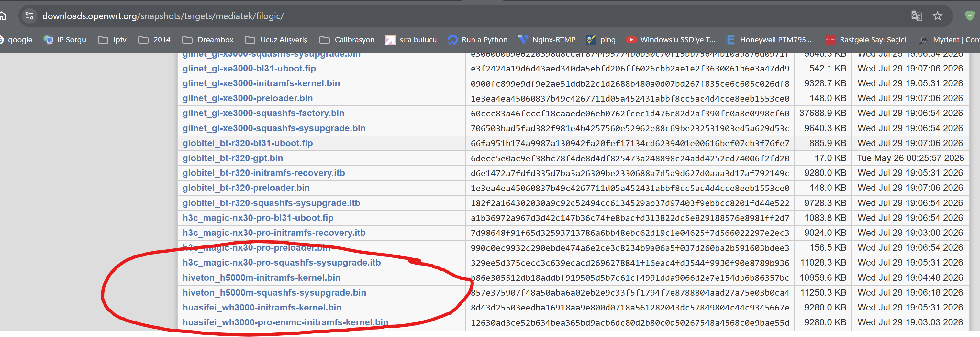This screenshot has width=980, height=337.
Task: Open the iptv bookmark folder
Action: click(x=112, y=40)
